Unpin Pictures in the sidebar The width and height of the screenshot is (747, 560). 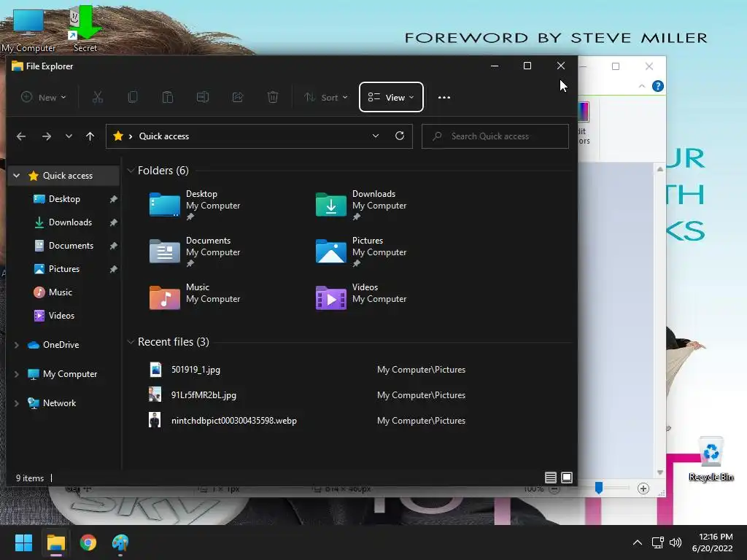pyautogui.click(x=113, y=269)
